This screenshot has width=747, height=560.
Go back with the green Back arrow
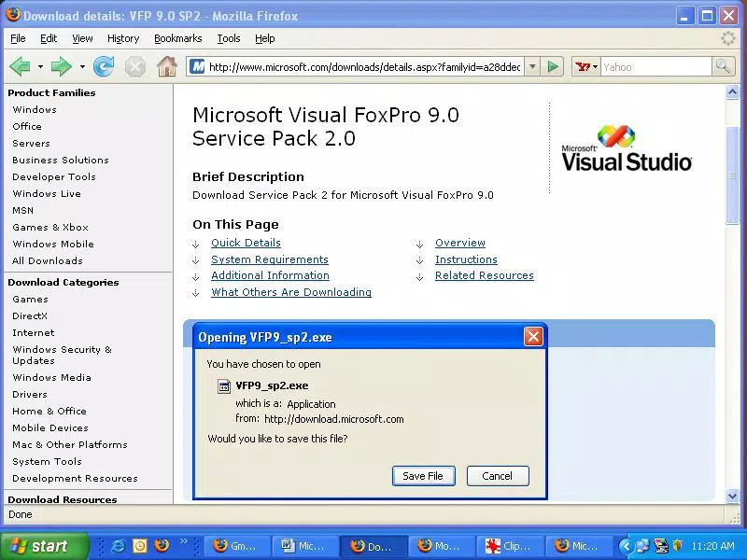click(20, 66)
